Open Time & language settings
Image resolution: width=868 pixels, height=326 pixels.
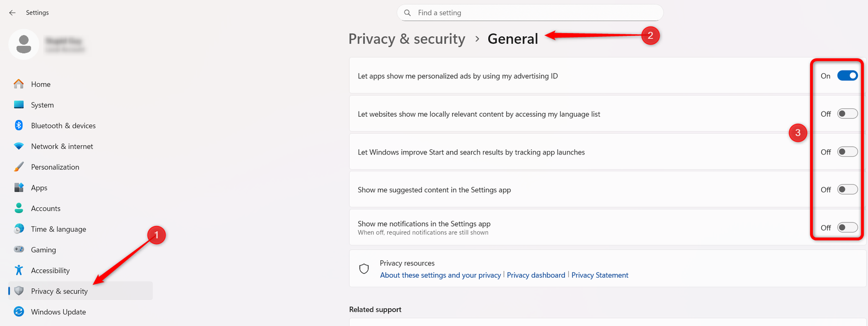pyautogui.click(x=58, y=229)
